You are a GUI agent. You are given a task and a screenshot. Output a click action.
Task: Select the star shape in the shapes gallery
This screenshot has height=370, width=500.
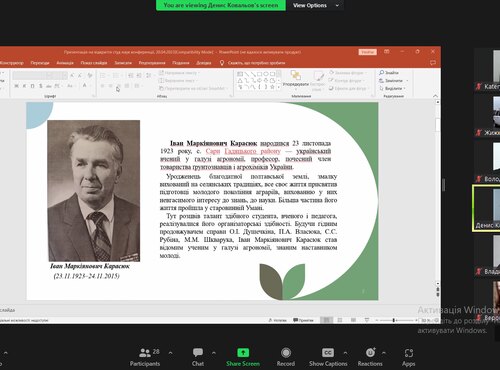click(x=272, y=87)
